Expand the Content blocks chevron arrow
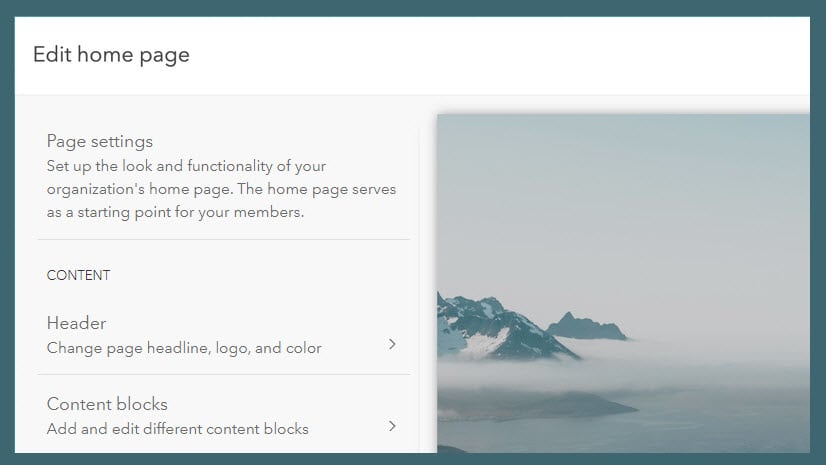Screen dimensions: 826x465 click(x=392, y=426)
